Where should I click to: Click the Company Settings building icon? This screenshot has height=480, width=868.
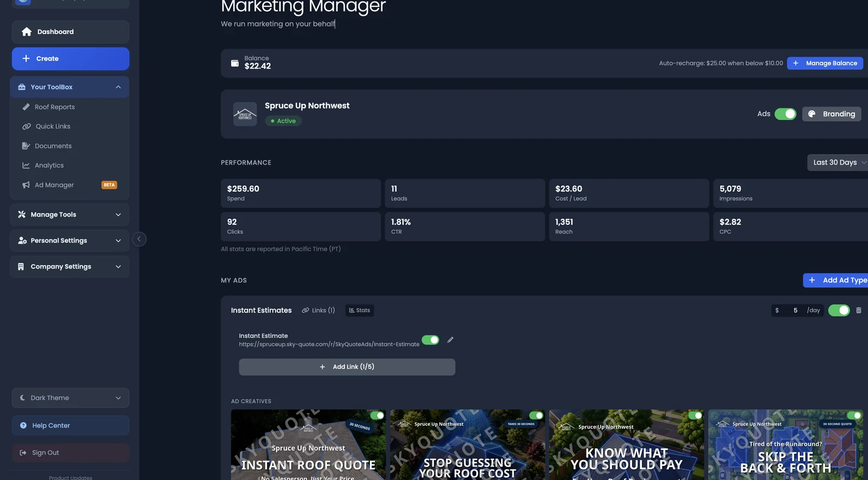click(21, 267)
